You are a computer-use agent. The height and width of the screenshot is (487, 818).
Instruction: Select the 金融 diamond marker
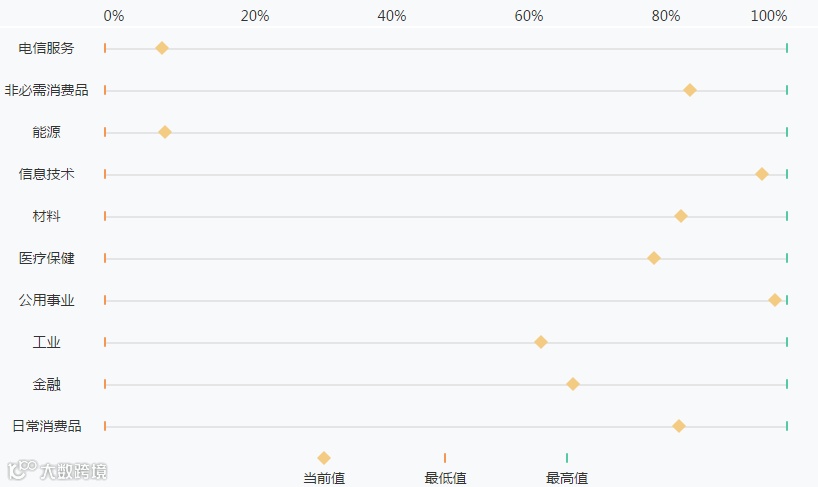click(573, 384)
